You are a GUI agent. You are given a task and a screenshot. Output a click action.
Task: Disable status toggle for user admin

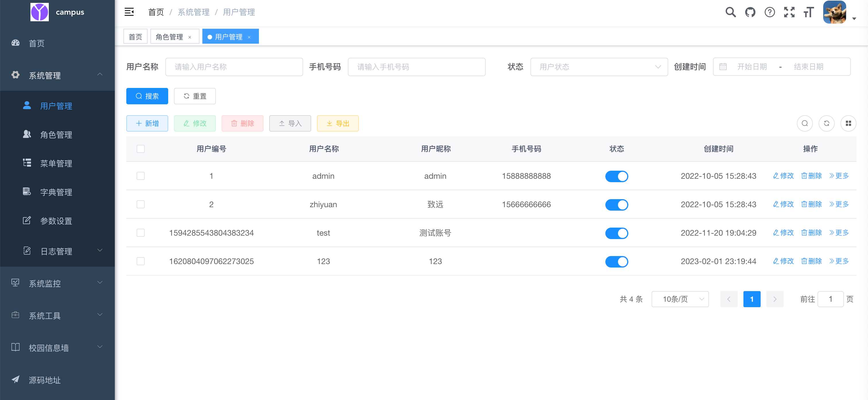617,176
